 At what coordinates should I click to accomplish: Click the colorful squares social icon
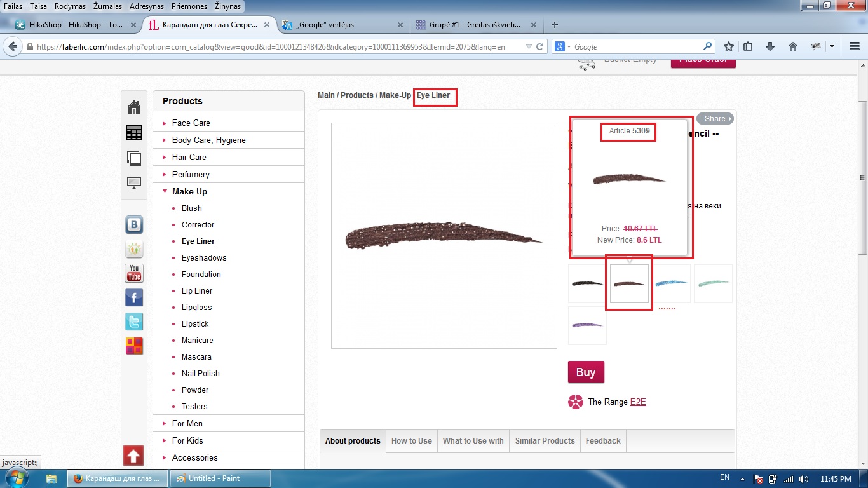point(134,346)
